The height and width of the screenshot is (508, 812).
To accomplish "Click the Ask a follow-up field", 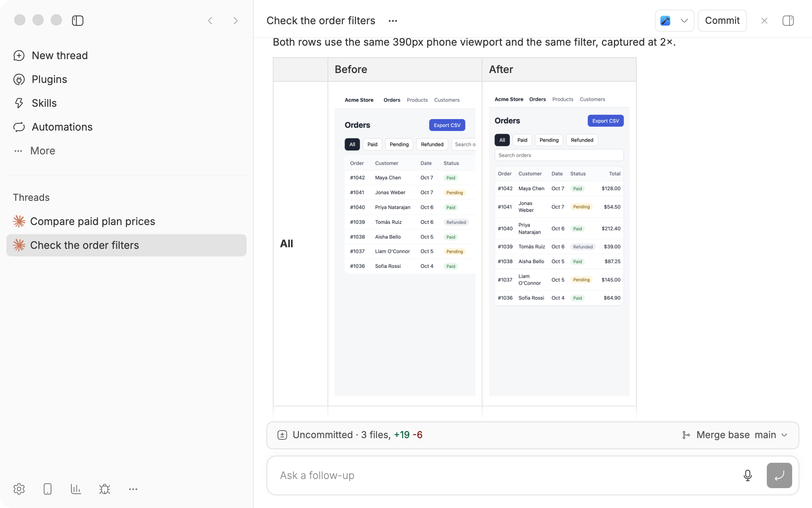I will (x=504, y=475).
